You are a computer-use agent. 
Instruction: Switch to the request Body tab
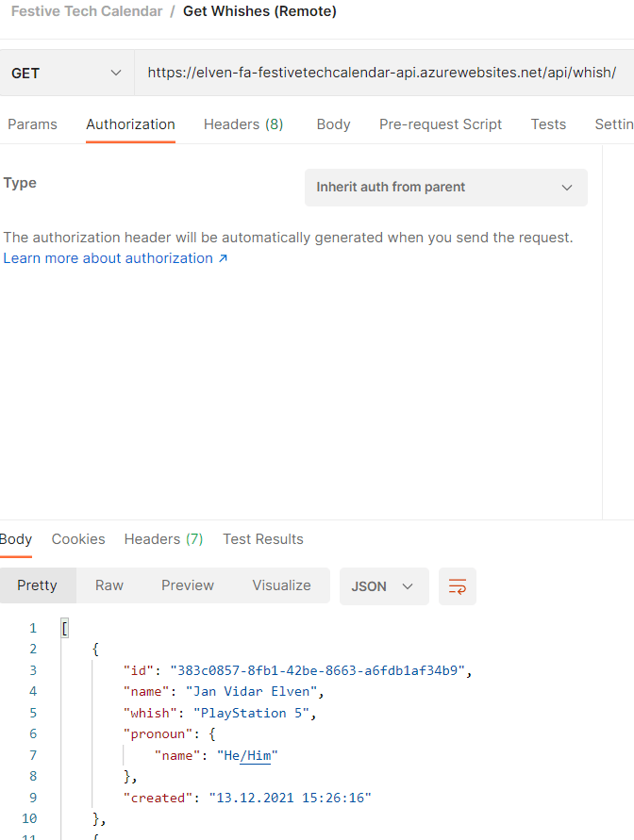pos(333,124)
